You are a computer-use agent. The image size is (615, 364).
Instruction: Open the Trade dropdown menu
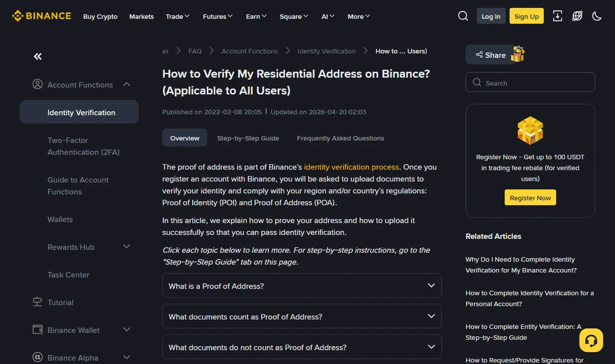click(x=178, y=16)
